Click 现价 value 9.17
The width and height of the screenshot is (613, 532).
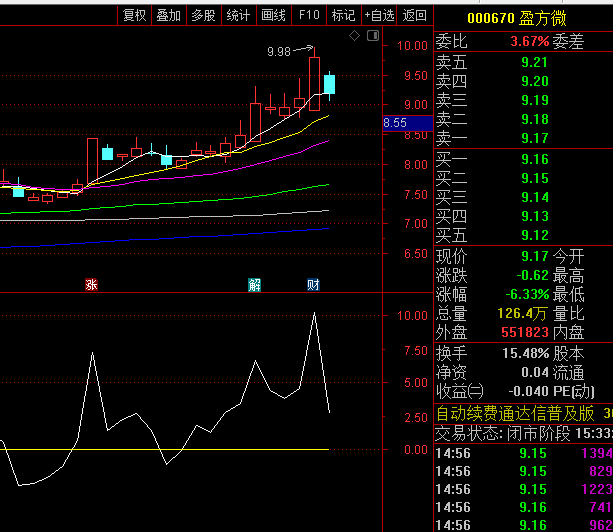coord(535,256)
